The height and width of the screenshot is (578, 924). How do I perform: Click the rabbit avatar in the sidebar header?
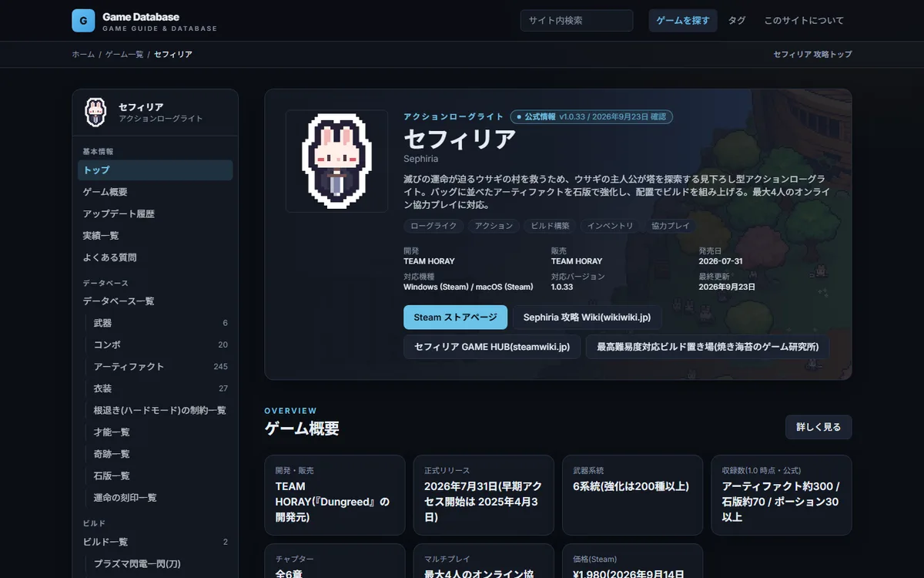coord(95,113)
